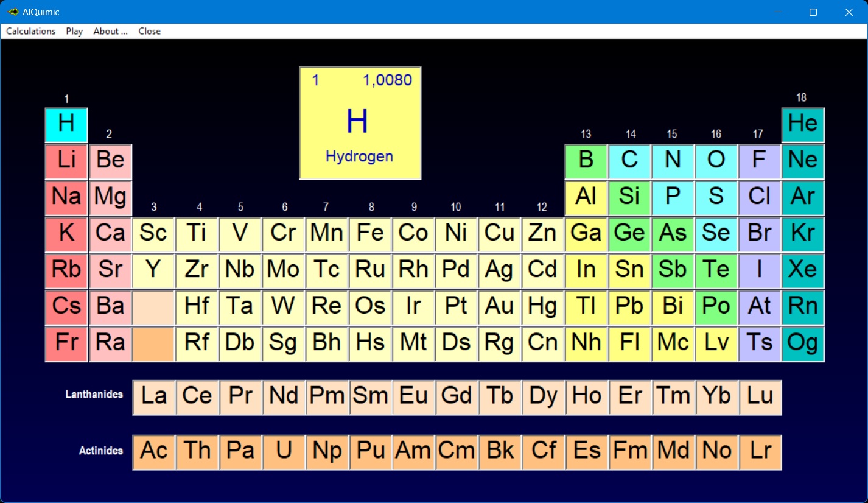Click the About menu item
The image size is (868, 503).
[110, 31]
